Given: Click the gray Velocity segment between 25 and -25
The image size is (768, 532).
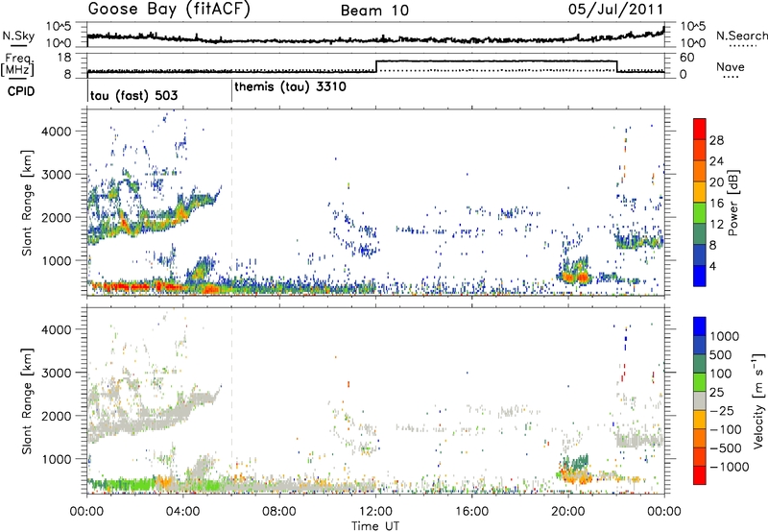Looking at the screenshot, I should 700,400.
